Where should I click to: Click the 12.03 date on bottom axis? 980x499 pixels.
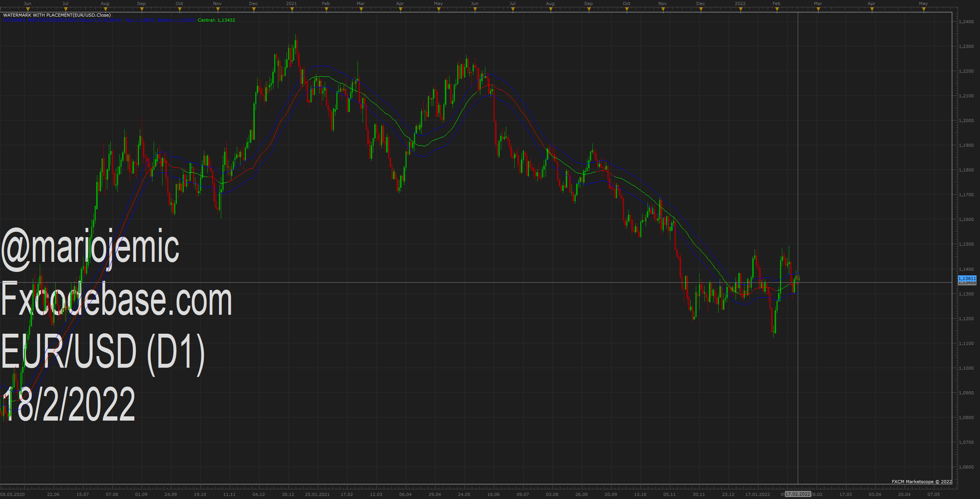pos(376,494)
